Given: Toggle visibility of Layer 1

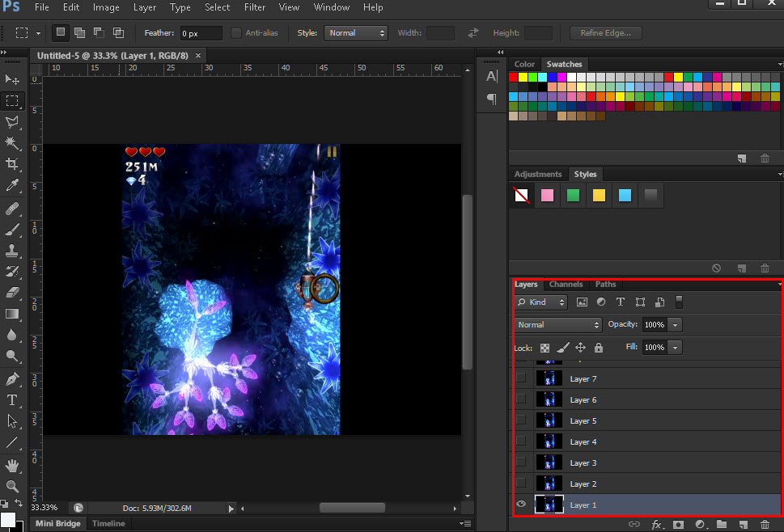Looking at the screenshot, I should (x=521, y=504).
